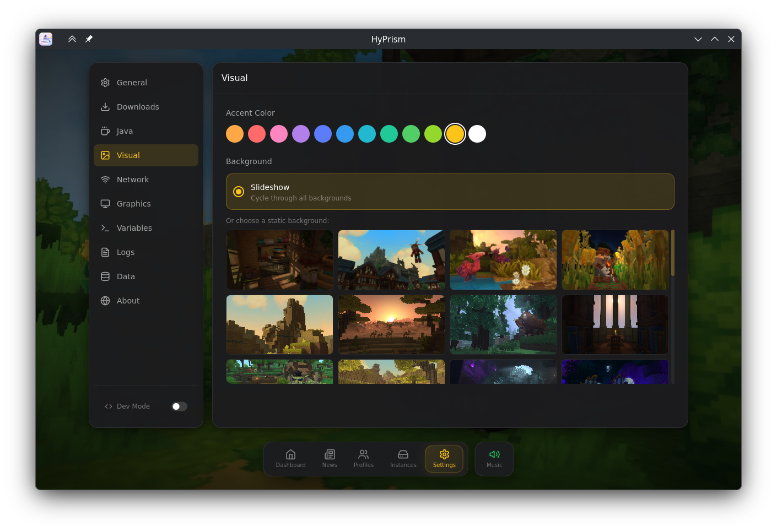Click the pin window icon in title bar
The width and height of the screenshot is (777, 532).
coord(89,39)
